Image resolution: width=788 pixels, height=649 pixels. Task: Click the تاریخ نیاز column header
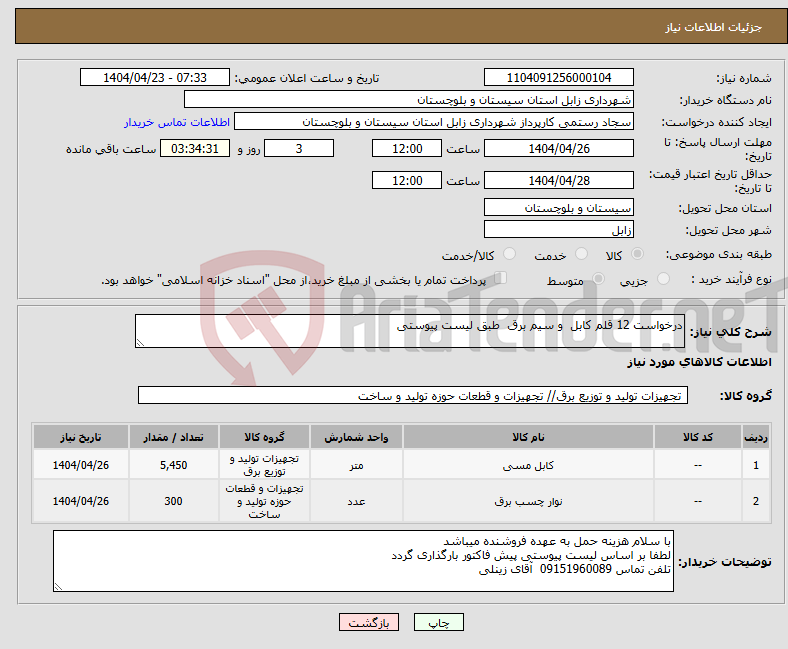coord(81,437)
